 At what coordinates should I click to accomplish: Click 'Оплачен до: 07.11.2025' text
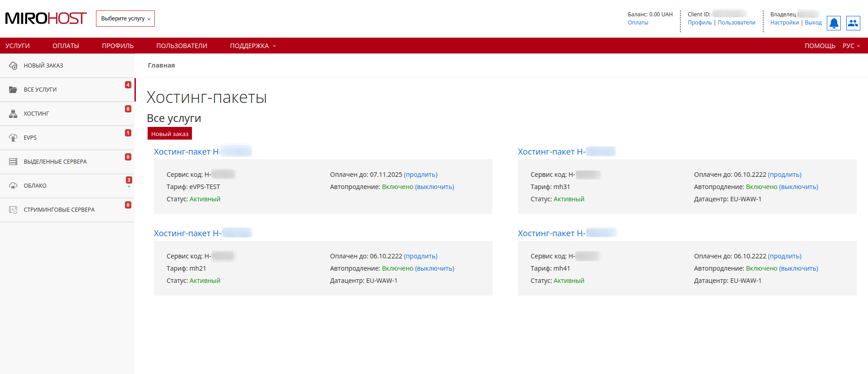click(x=366, y=175)
